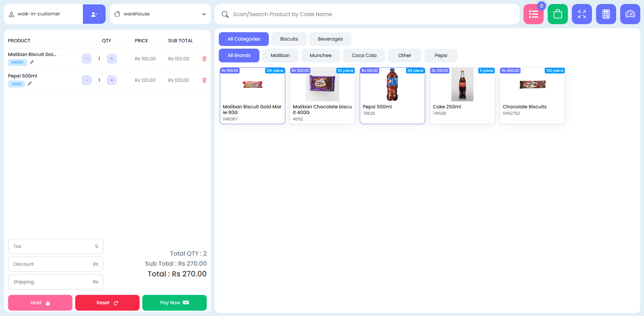Viewport: 644px width, 316px height.
Task: Click the Hold button
Action: (40, 303)
